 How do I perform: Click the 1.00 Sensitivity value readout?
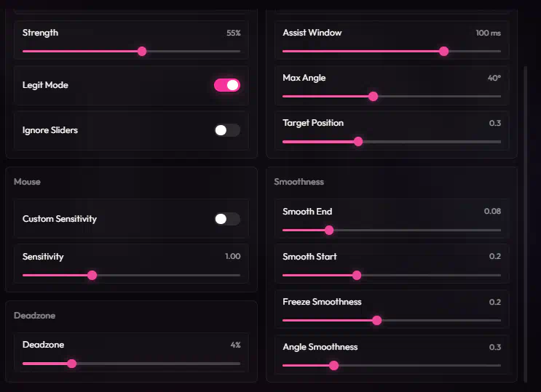click(x=232, y=257)
